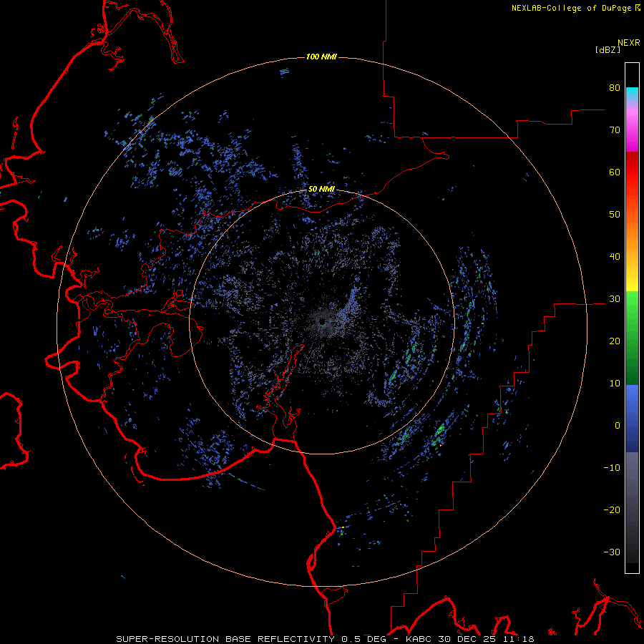Screen dimensions: 644x644
Task: Click the NEXR legend label
Action: (628, 43)
